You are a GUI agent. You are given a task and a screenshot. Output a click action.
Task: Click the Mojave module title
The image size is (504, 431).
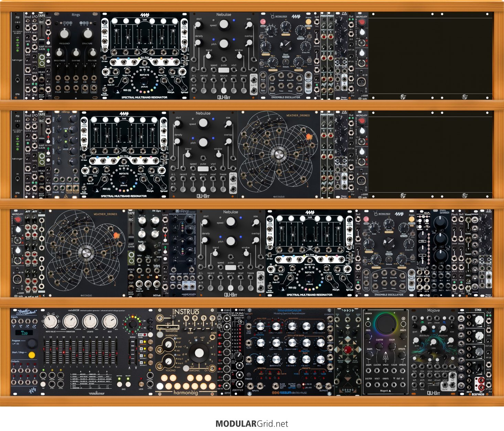click(433, 310)
